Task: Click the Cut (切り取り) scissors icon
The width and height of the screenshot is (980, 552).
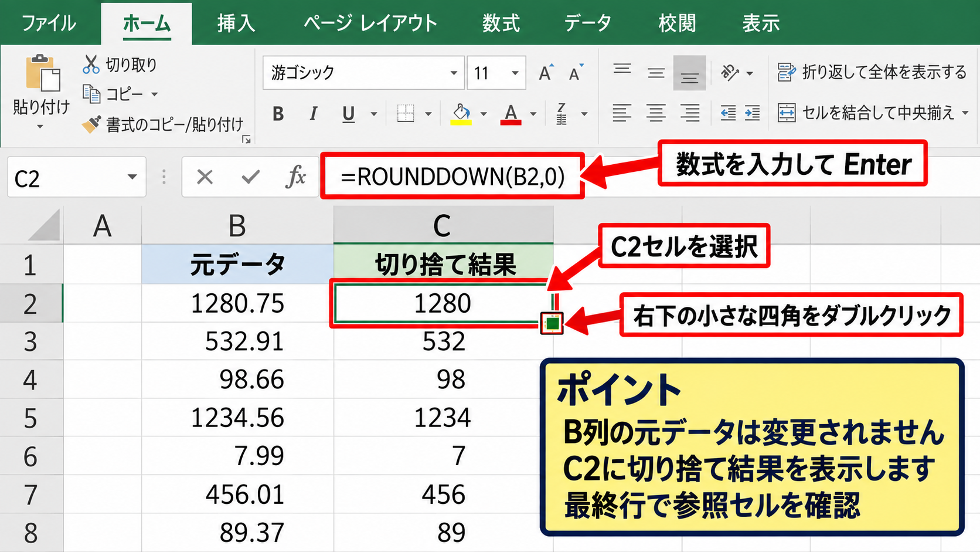Action: pyautogui.click(x=91, y=65)
